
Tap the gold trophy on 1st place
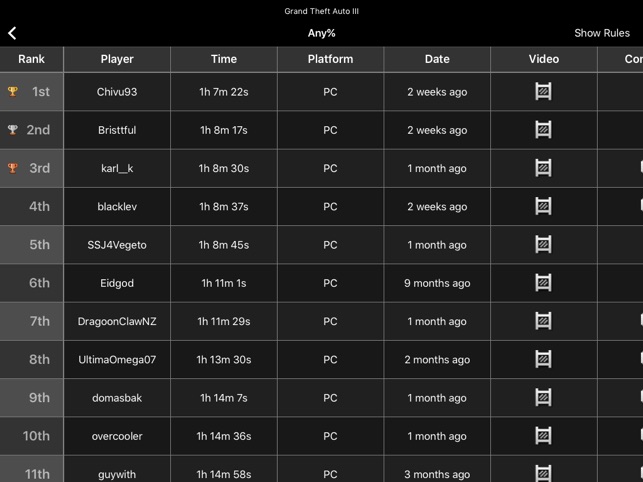[x=13, y=91]
